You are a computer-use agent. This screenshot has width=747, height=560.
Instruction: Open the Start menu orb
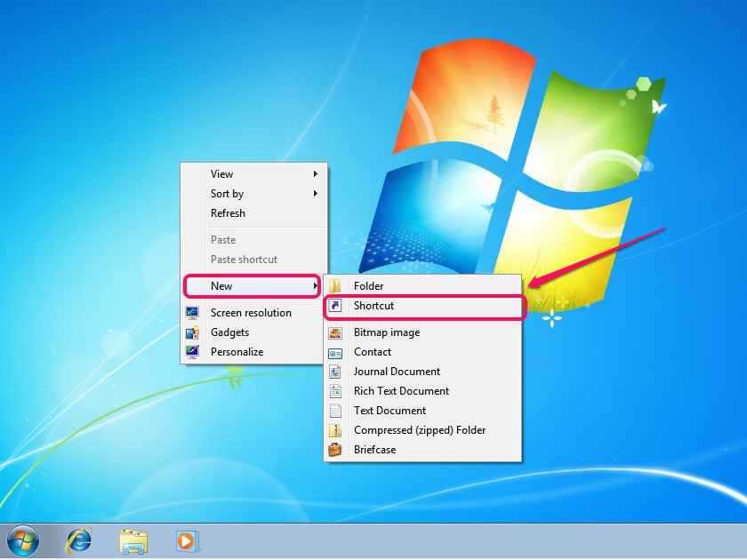[x=23, y=540]
